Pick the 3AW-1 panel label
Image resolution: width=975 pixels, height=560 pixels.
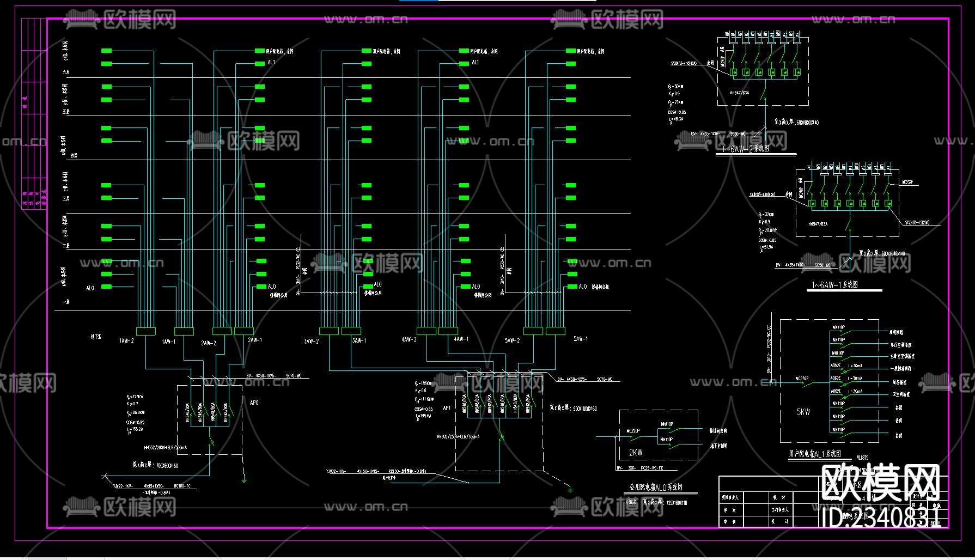(x=359, y=340)
